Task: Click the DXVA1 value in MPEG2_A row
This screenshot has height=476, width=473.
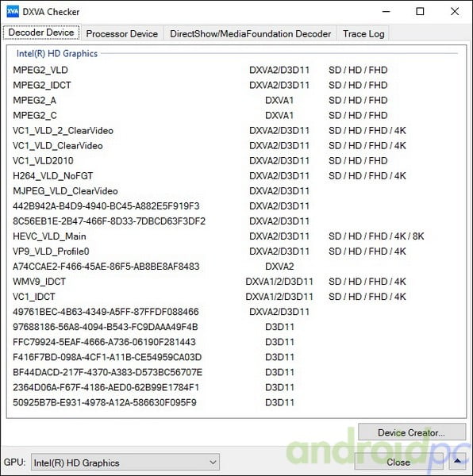Action: 279,101
